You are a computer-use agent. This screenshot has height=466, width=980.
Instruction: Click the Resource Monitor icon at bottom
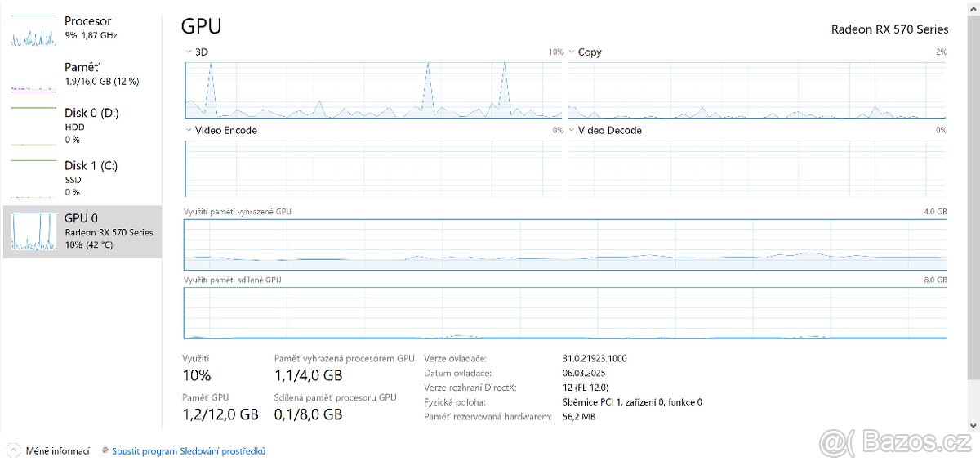tap(105, 450)
